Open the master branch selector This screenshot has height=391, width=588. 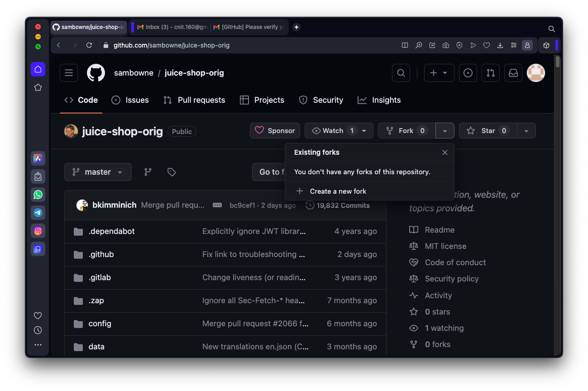(98, 172)
